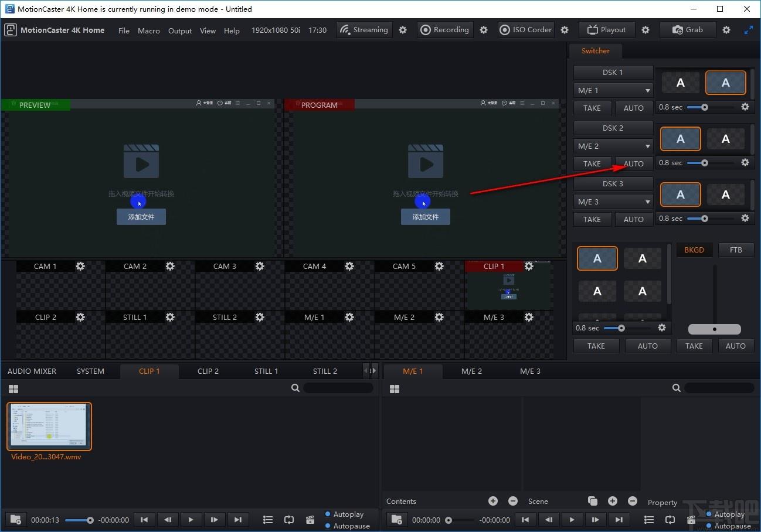Screen dimensions: 761x532
Task: Add new Scene with plus icon
Action: (613, 501)
